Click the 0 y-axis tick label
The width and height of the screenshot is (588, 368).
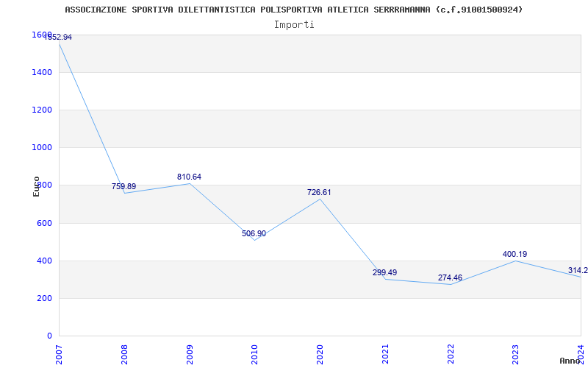(x=50, y=336)
